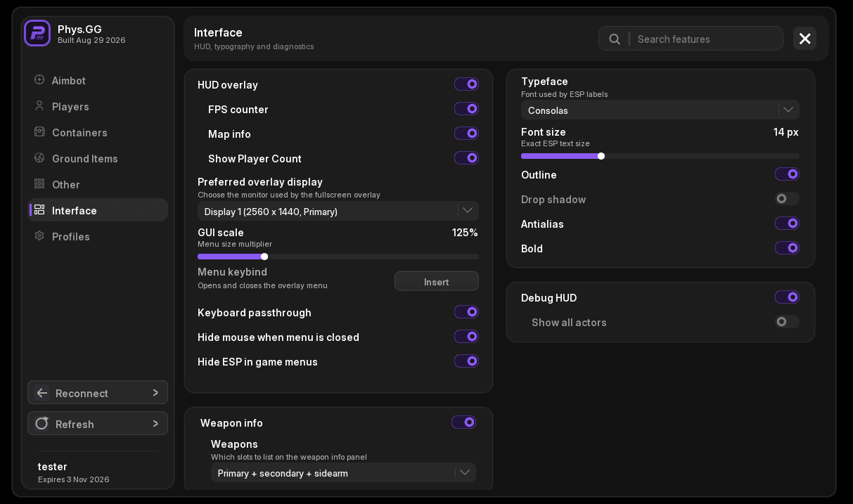Click the chevron on the Refresh button
853x504 pixels.
[x=155, y=424]
